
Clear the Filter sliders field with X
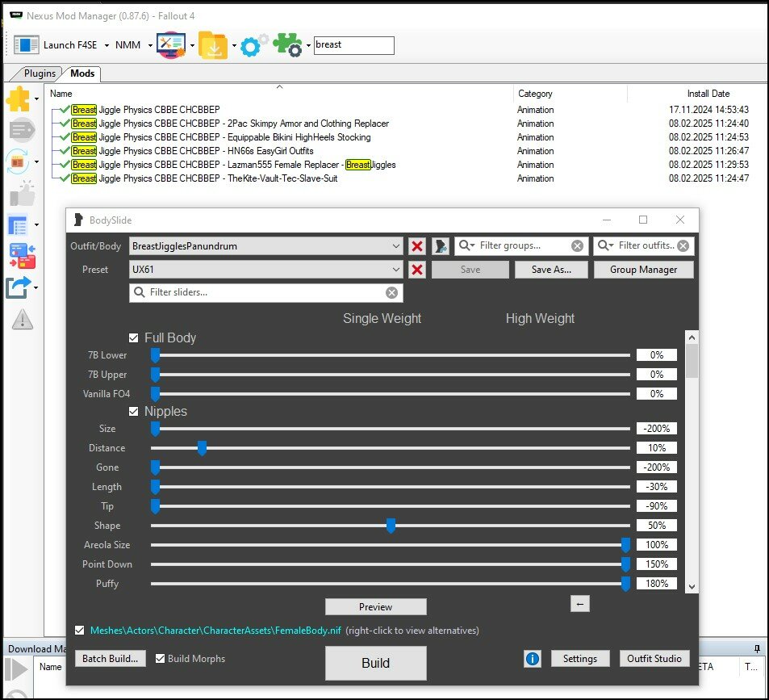click(391, 293)
